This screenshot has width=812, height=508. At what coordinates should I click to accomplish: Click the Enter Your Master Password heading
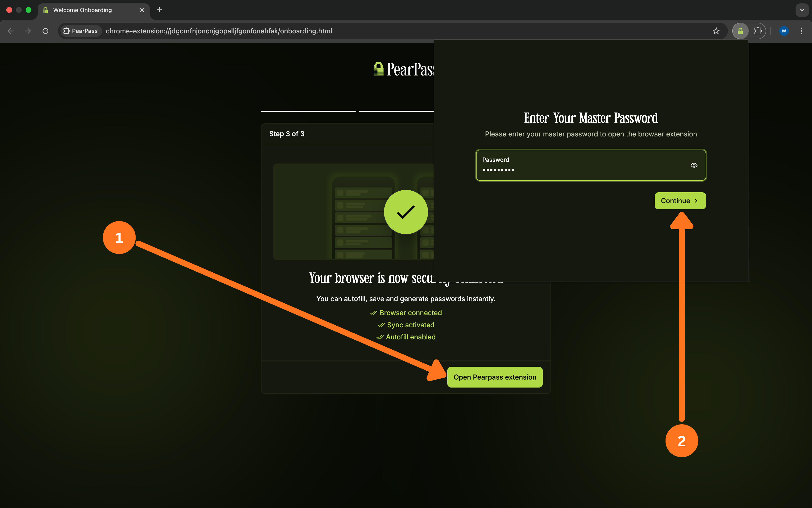click(591, 118)
